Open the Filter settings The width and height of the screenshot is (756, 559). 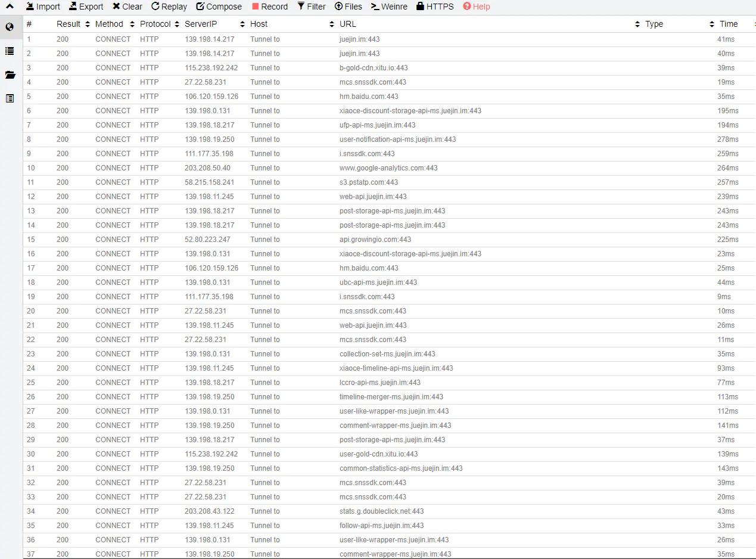(x=312, y=7)
